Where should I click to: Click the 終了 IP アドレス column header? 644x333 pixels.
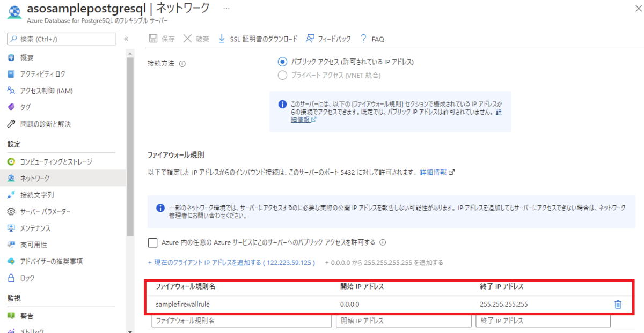point(502,286)
